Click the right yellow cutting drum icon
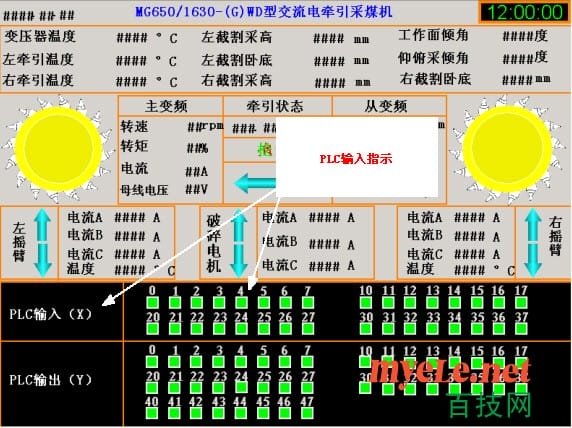572x428 pixels. tap(507, 149)
